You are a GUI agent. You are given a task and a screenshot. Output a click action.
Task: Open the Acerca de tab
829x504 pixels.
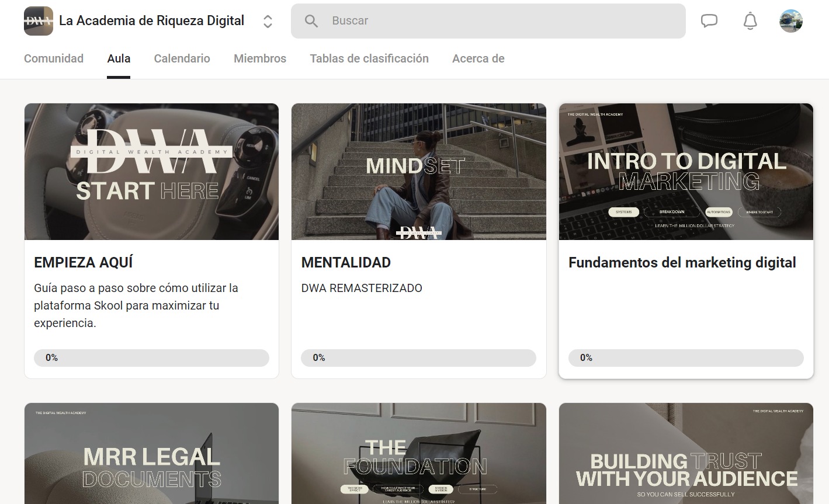(478, 58)
